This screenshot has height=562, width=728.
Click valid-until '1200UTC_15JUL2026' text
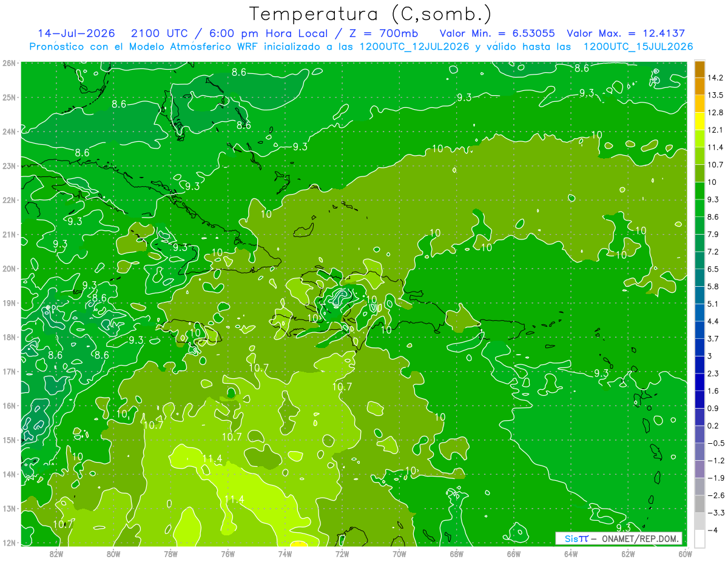click(x=638, y=47)
